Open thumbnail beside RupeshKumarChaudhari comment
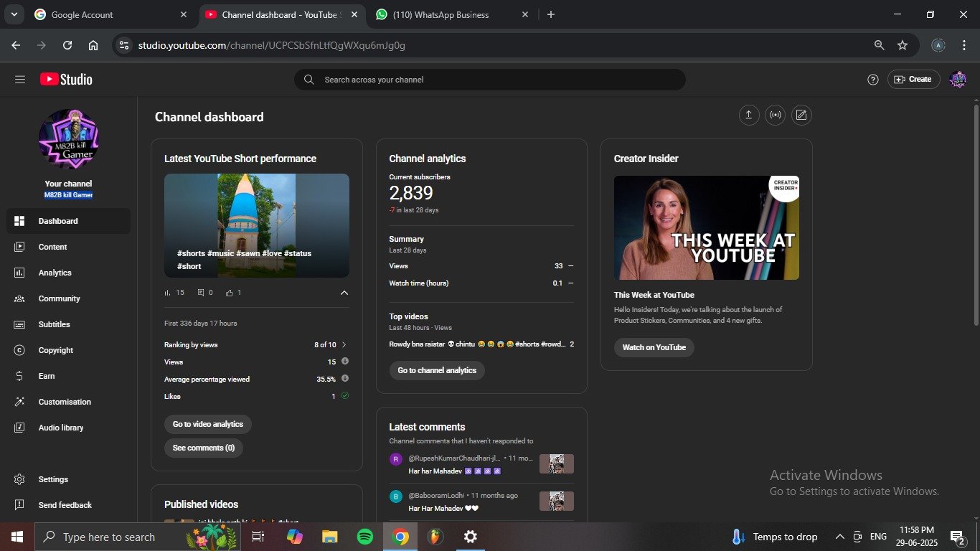980x551 pixels. [557, 463]
